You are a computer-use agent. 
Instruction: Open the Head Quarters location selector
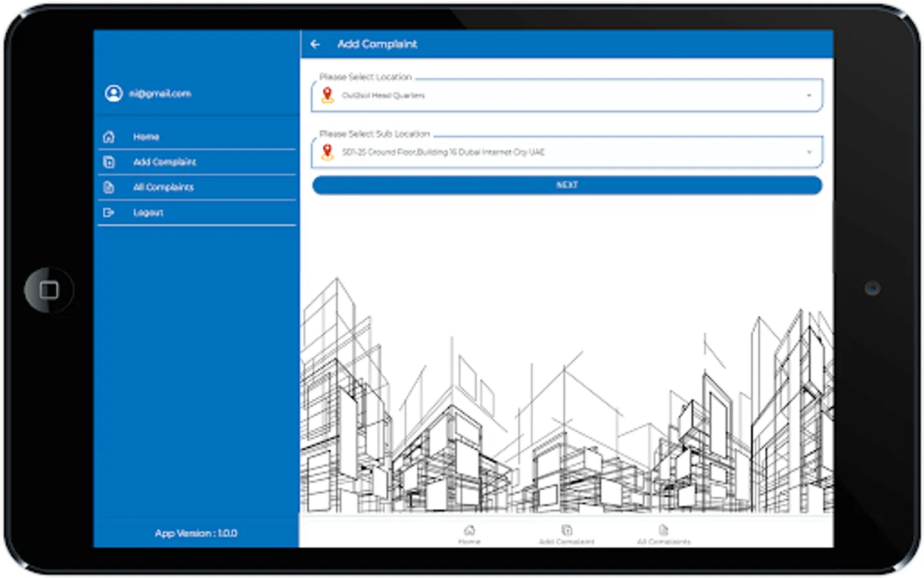(567, 95)
